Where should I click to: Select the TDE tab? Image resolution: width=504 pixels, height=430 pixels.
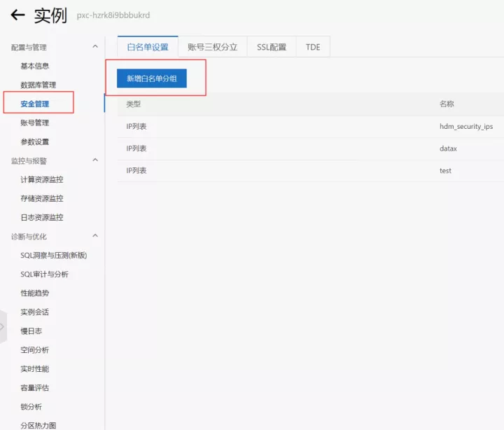[x=313, y=47]
